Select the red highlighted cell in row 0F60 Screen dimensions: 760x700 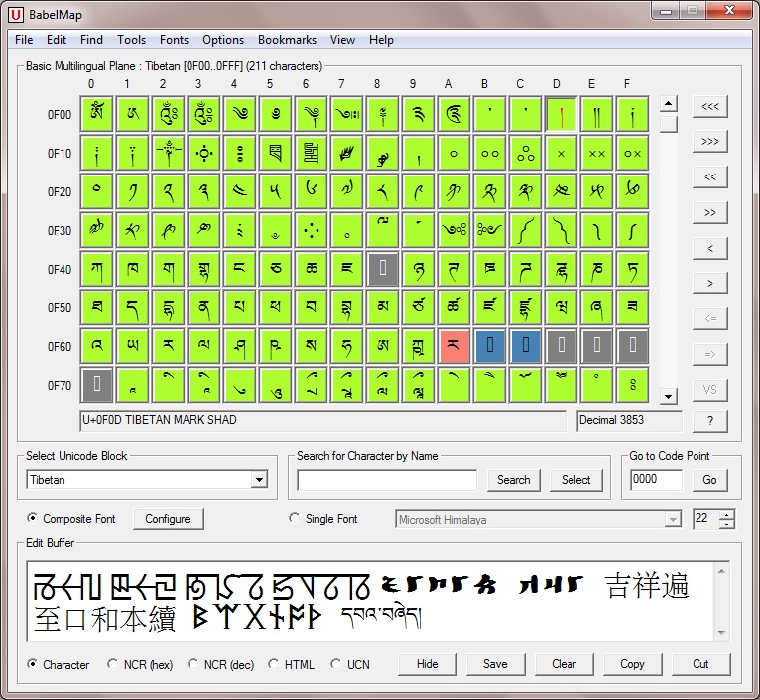click(x=453, y=346)
